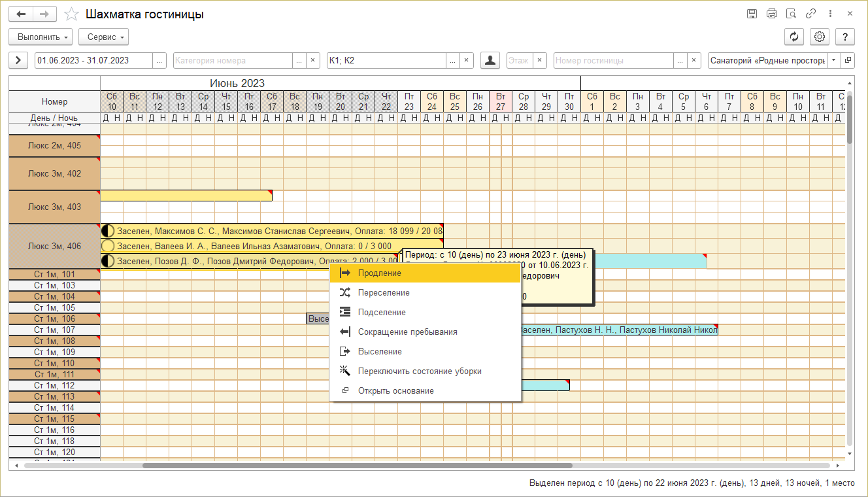The width and height of the screenshot is (868, 497).
Task: Click the help question mark button
Action: (x=845, y=37)
